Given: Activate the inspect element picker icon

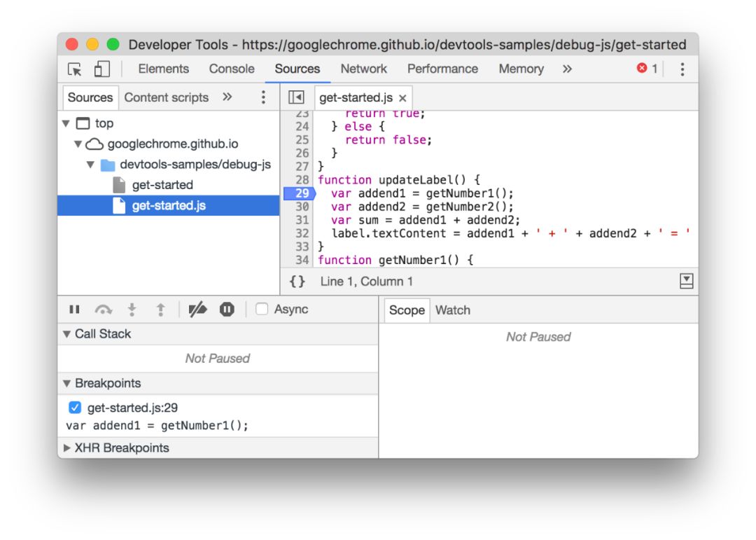Looking at the screenshot, I should pos(75,69).
